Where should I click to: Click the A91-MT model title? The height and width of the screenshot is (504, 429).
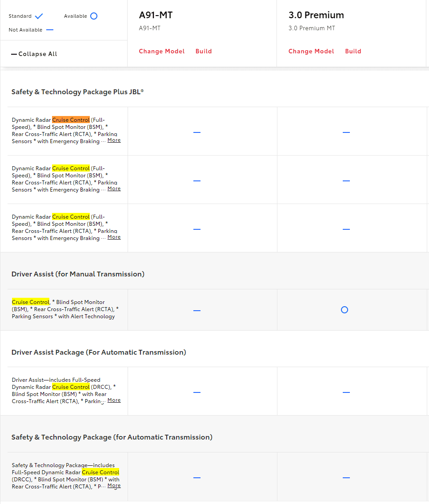pos(156,15)
